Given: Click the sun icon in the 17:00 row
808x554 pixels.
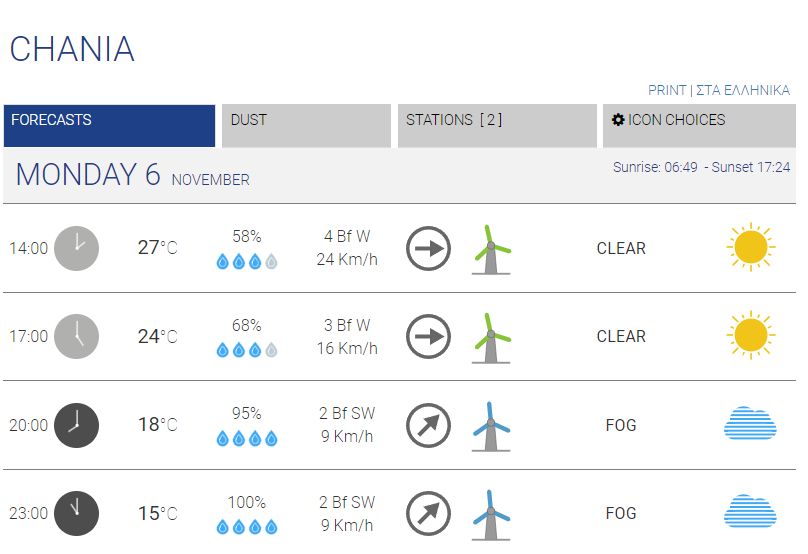Looking at the screenshot, I should (750, 336).
